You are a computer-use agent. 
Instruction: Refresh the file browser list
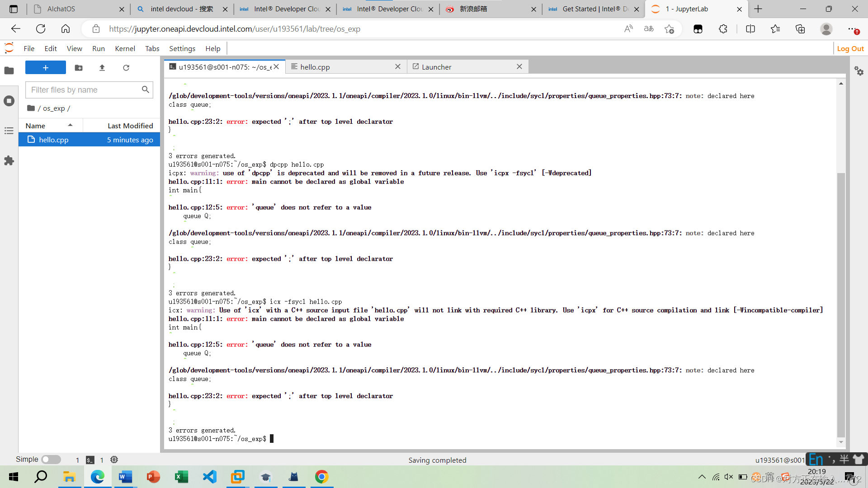126,68
